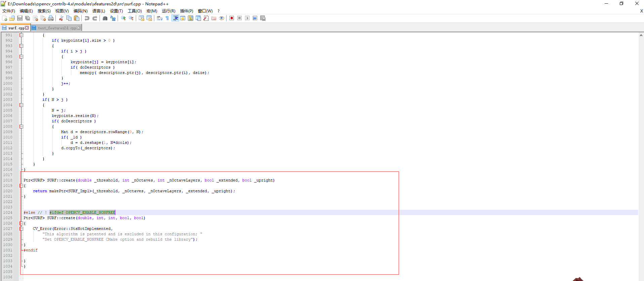Screen dimensions: 644x281
Task: Toggle show all characters pilcrow icon
Action: [x=167, y=18]
